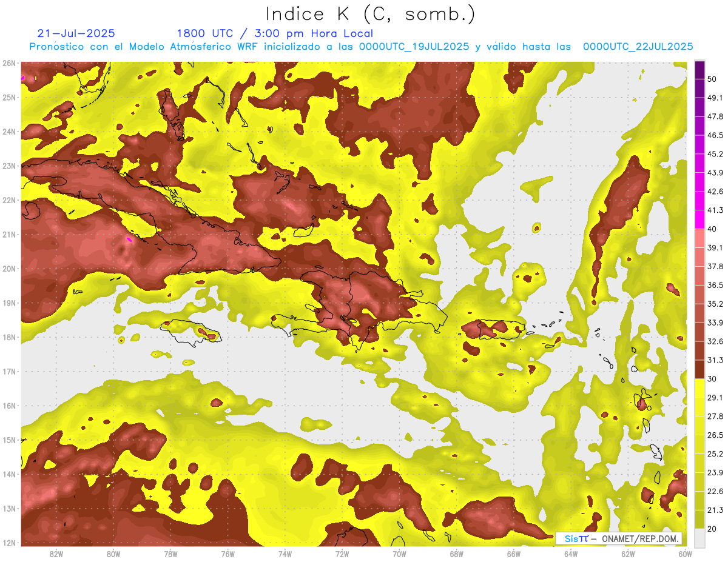Image resolution: width=728 pixels, height=562 pixels.
Task: Click the 82W longitude label
Action: coord(56,554)
